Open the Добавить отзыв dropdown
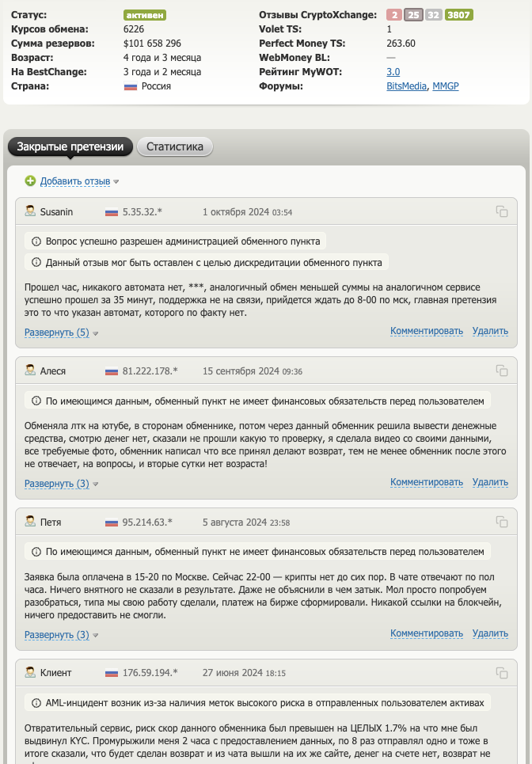This screenshot has height=764, width=532. pyautogui.click(x=75, y=181)
